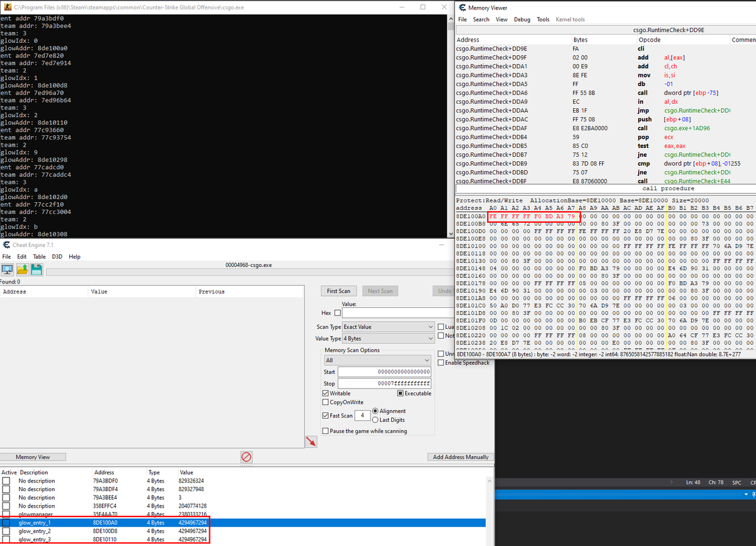The height and width of the screenshot is (546, 756).
Task: Click the Next Scan button
Action: tap(380, 291)
